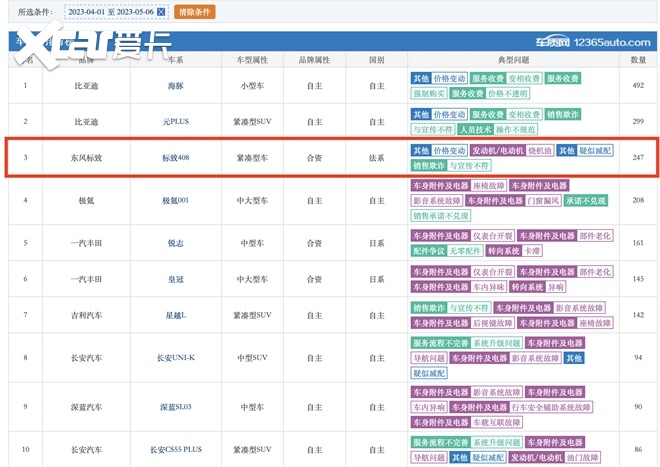
Task: Open the 星越L car series link
Action: point(175,315)
